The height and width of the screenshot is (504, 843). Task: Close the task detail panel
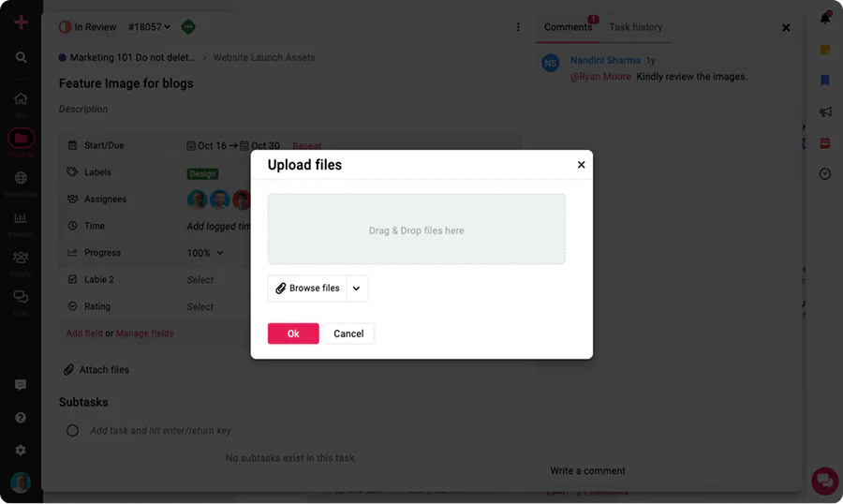(x=786, y=27)
